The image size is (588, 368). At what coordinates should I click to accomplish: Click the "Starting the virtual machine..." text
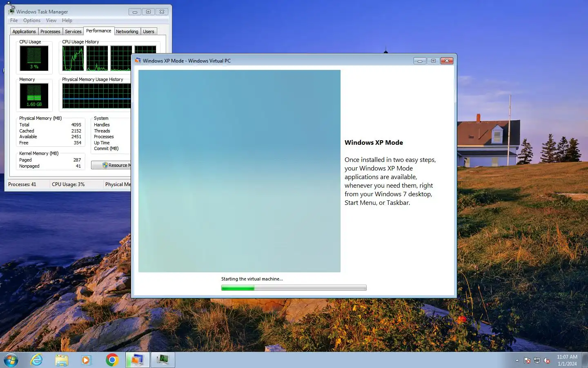click(252, 279)
